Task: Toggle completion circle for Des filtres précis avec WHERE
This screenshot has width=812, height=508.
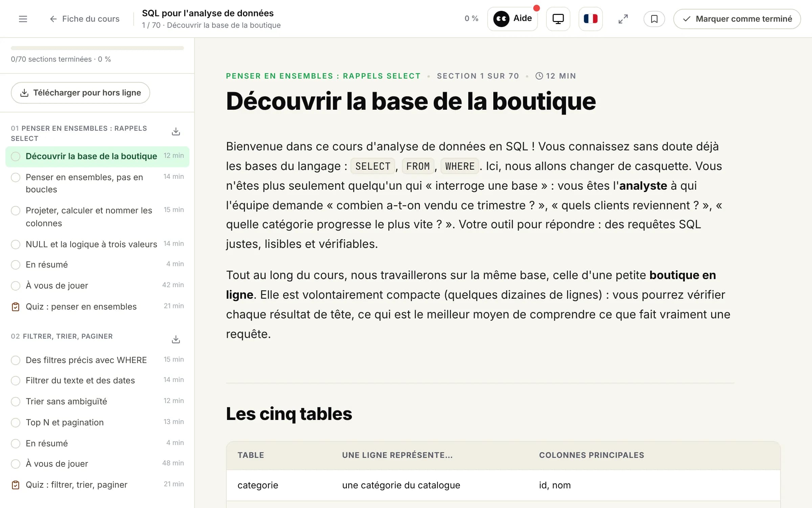Action: pos(16,360)
